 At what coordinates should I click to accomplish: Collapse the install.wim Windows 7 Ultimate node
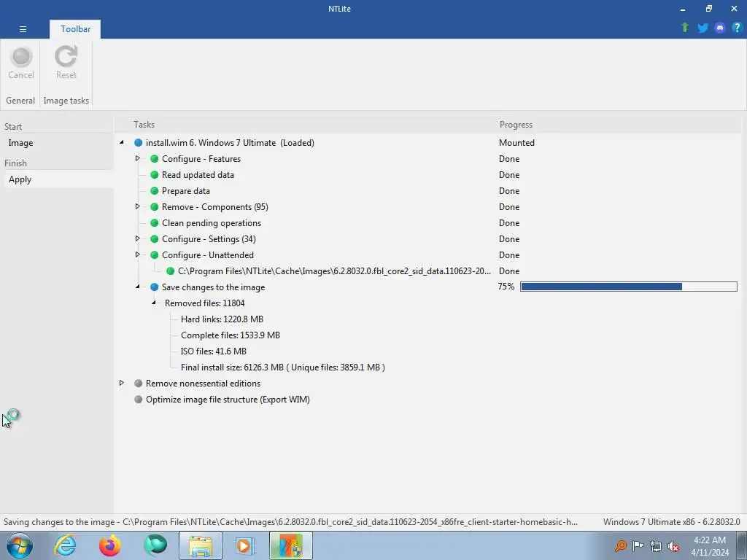(122, 142)
